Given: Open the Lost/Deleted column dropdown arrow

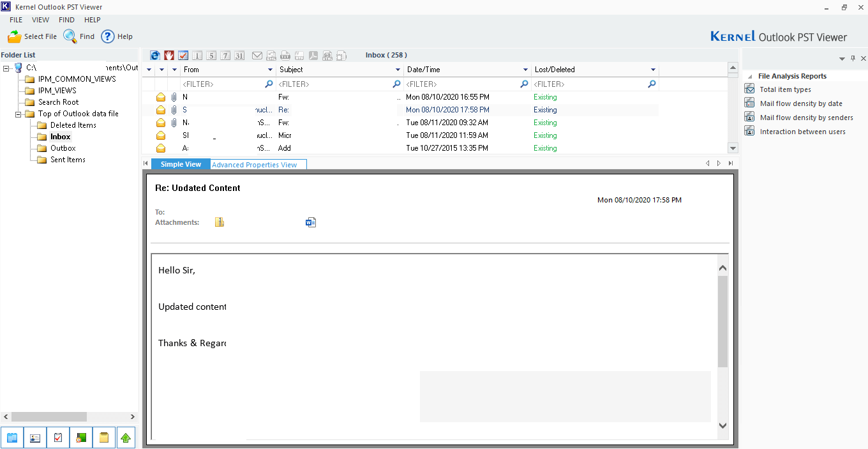Looking at the screenshot, I should (653, 70).
